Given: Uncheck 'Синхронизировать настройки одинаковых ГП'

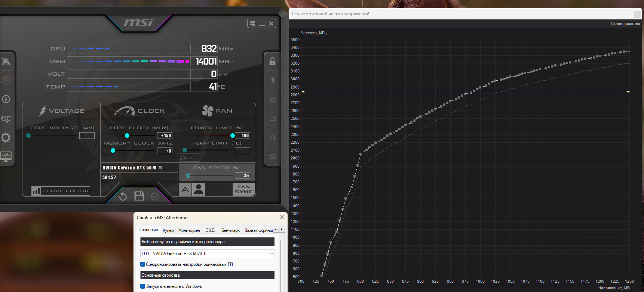Looking at the screenshot, I should (x=142, y=264).
